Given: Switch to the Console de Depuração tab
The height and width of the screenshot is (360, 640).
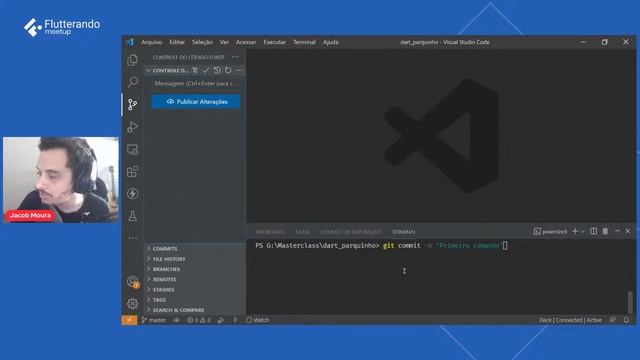Looking at the screenshot, I should coord(350,232).
